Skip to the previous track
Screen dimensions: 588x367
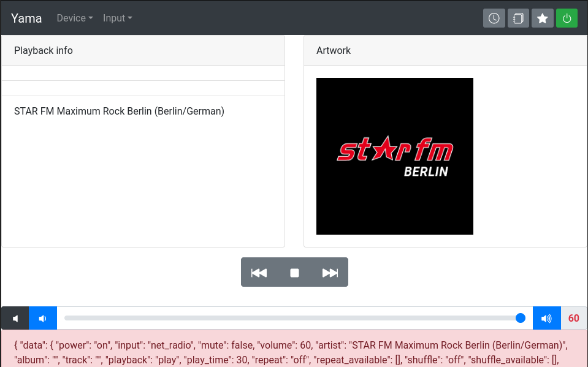click(259, 273)
